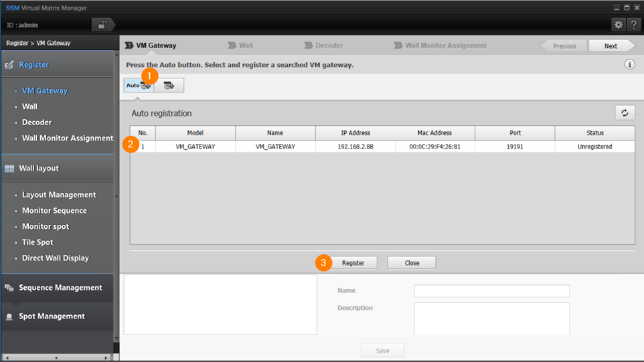The image size is (644, 362).
Task: Open Monitor spot
Action: coord(46,227)
